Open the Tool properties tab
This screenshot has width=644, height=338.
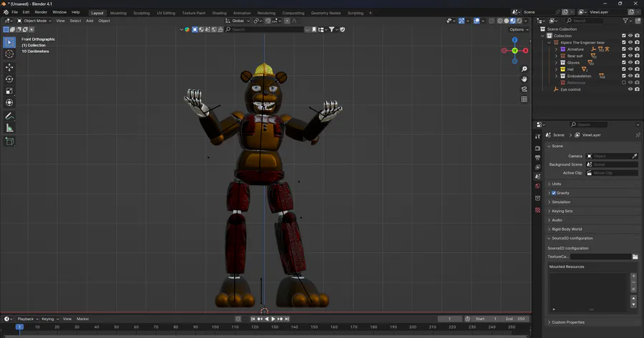point(537,136)
